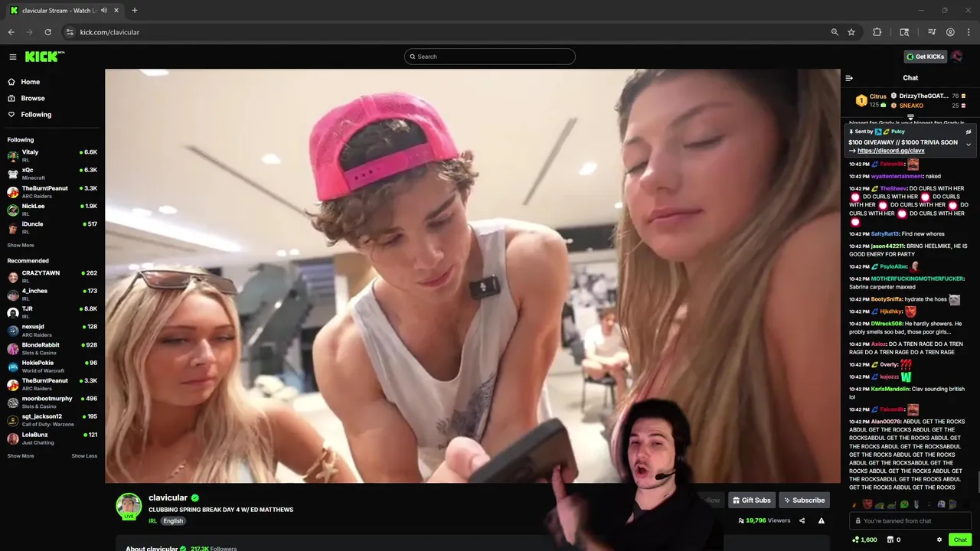Click Subscribe button
This screenshot has height=551, width=980.
tap(804, 500)
